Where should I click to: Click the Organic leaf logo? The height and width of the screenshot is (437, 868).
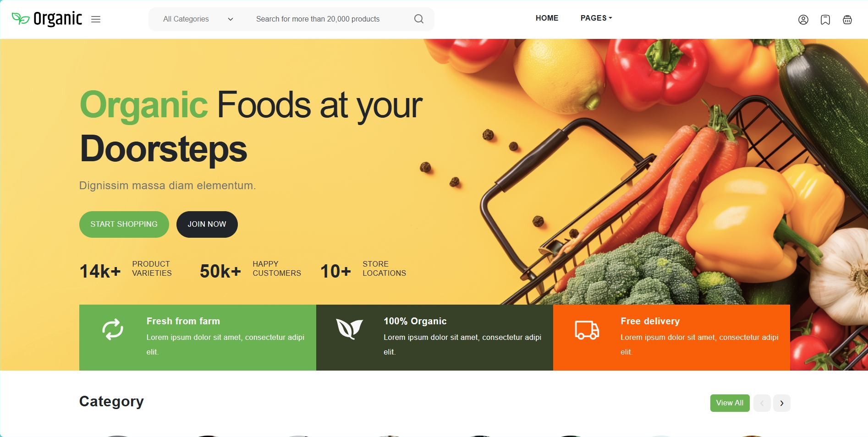(x=47, y=19)
